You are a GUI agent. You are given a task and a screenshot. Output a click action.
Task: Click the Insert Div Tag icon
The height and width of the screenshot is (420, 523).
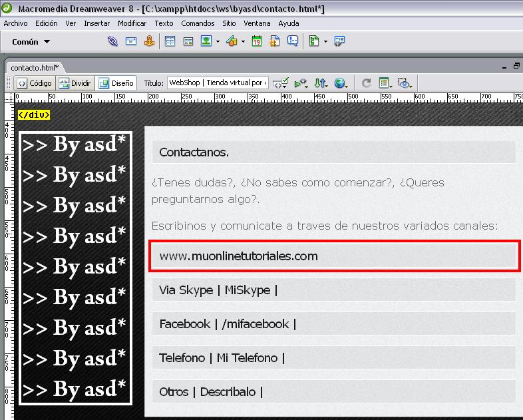(188, 41)
